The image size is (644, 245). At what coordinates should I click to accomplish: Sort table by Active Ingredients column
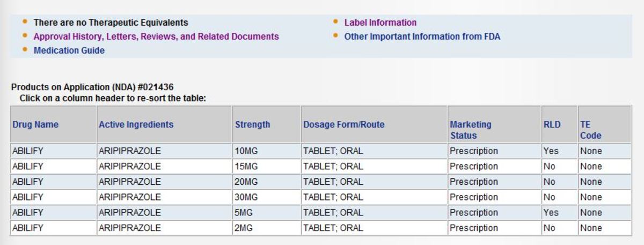point(136,125)
